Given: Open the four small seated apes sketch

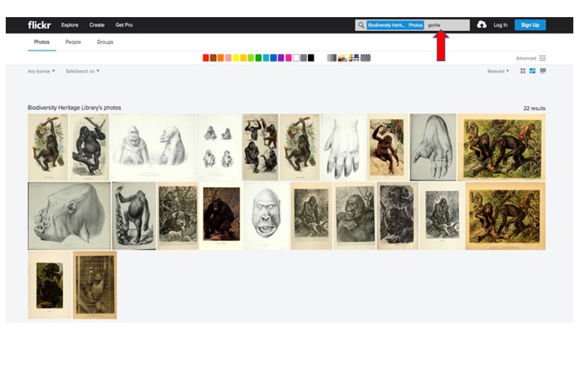Looking at the screenshot, I should click(x=219, y=147).
